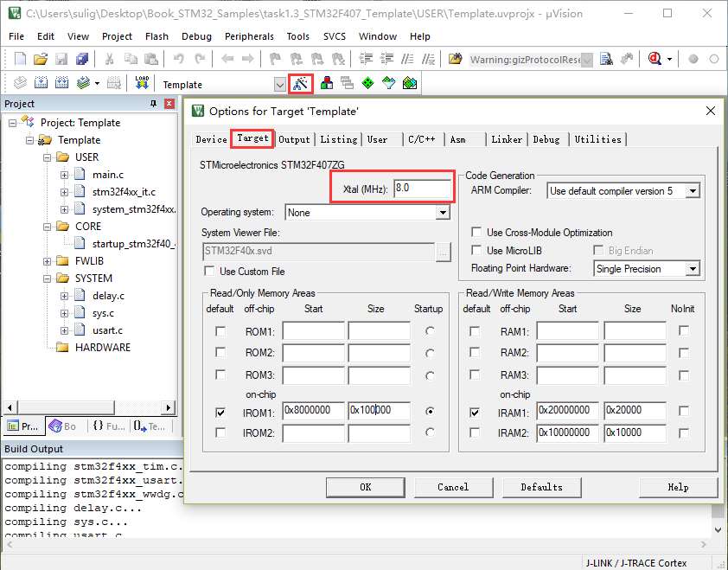
Task: Click the Insert Bookmark flag icon
Action: [x=275, y=59]
